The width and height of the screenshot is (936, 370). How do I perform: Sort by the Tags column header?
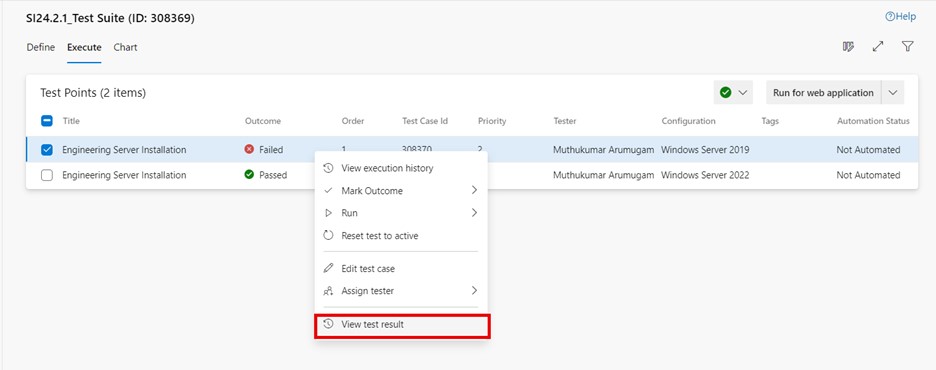tap(770, 121)
